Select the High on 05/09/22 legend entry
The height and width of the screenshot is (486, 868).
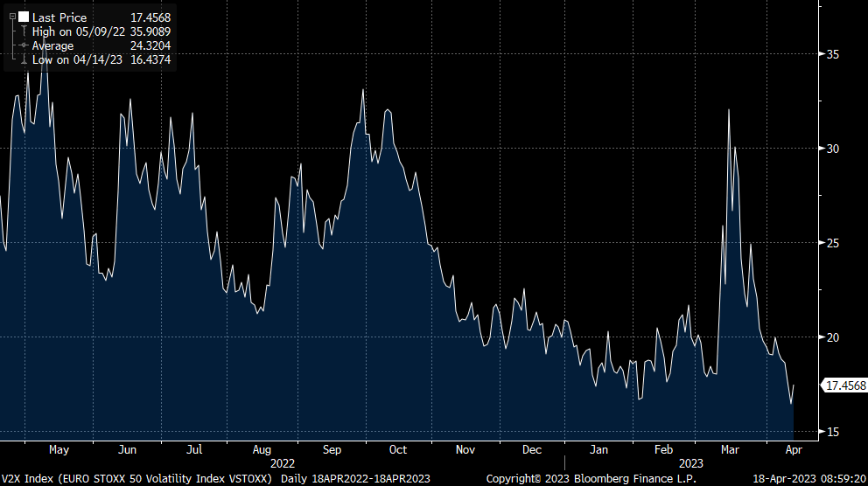point(77,31)
